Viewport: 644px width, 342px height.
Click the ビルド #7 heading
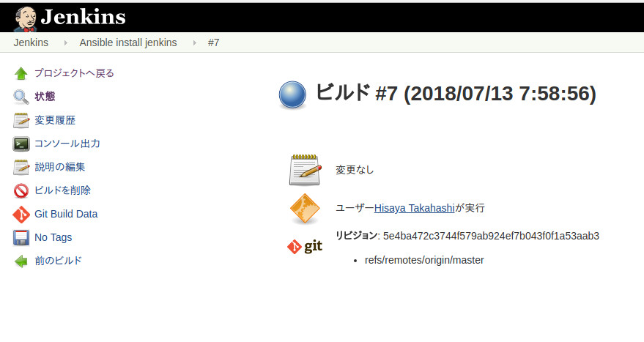(456, 93)
